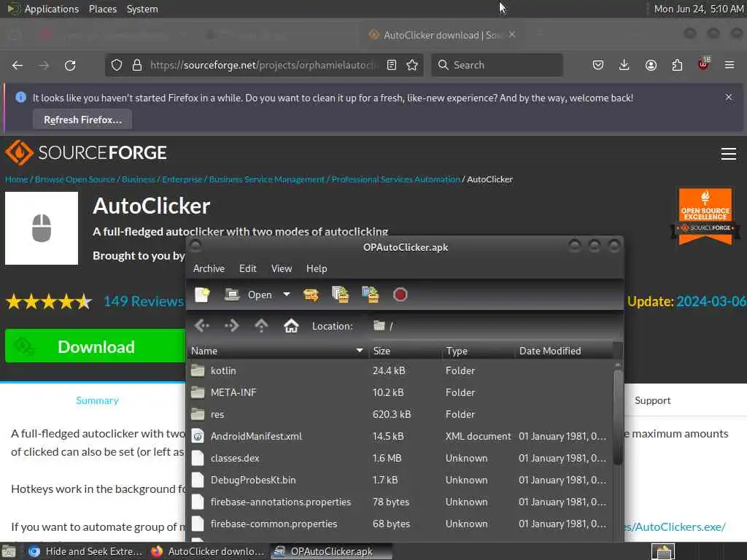Expand the Open recent archives dropdown arrow
747x560 pixels.
tap(286, 295)
